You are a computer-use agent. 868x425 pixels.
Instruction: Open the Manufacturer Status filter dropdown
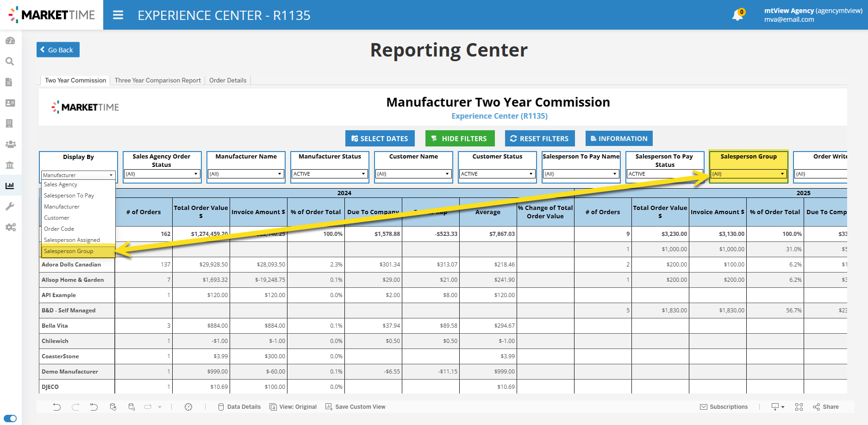(330, 174)
